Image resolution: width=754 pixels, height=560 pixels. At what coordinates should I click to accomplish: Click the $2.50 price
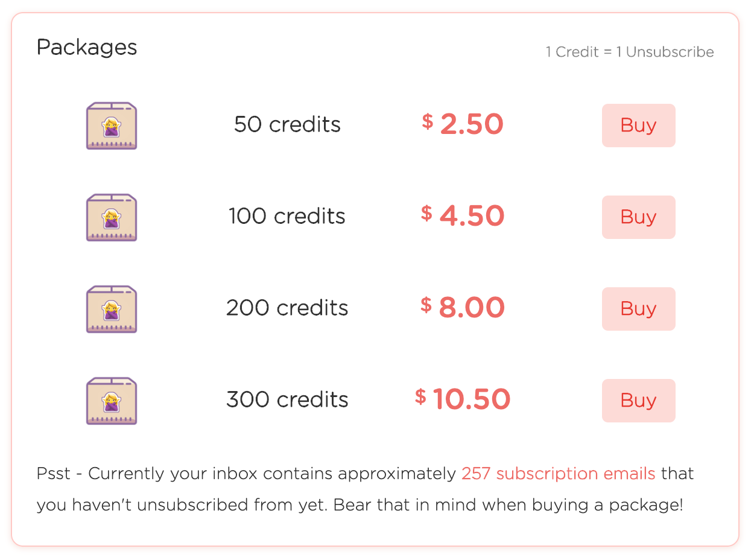point(462,124)
